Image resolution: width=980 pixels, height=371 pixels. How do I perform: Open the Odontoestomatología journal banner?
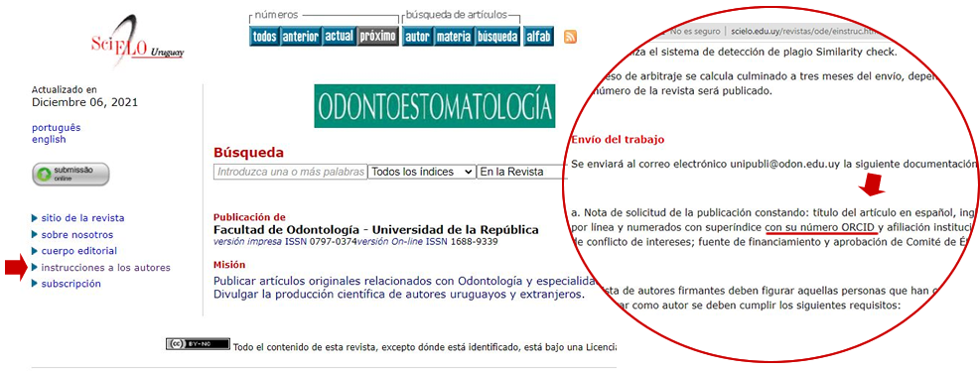(434, 105)
